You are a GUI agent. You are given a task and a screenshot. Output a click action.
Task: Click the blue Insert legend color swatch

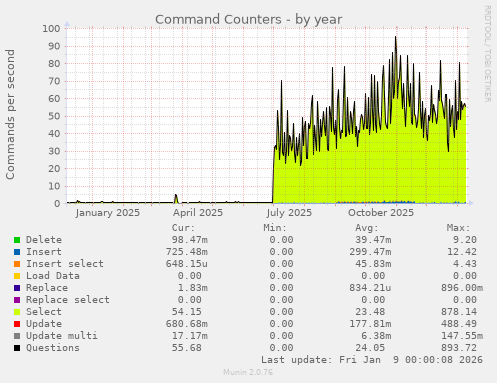[17, 252]
